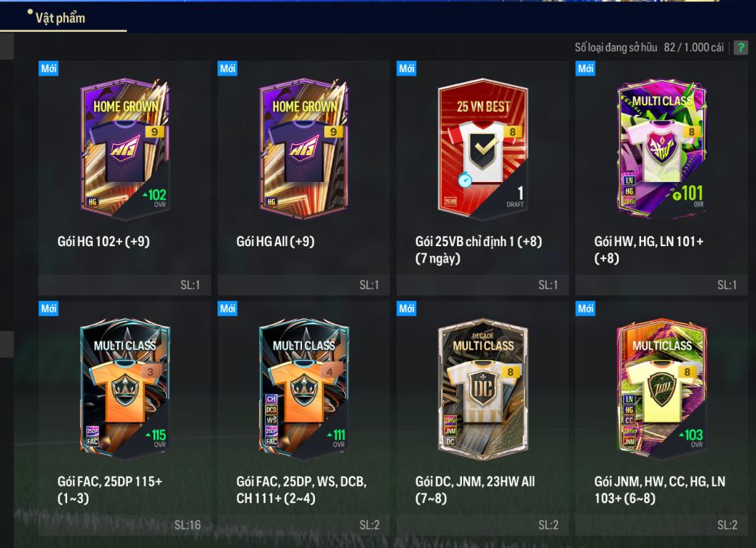Select the Decade Multi Class DC pack card
756x548 pixels.
click(483, 389)
